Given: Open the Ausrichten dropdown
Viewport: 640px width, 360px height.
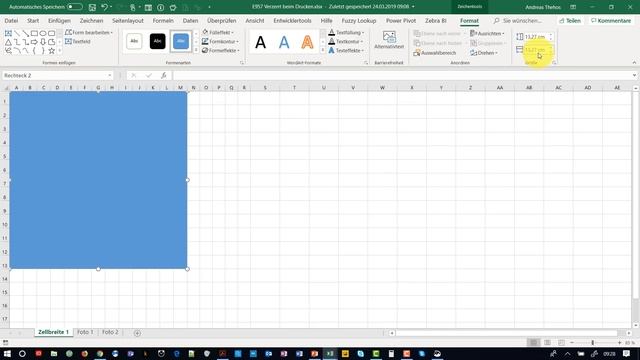Looking at the screenshot, I should (x=487, y=33).
